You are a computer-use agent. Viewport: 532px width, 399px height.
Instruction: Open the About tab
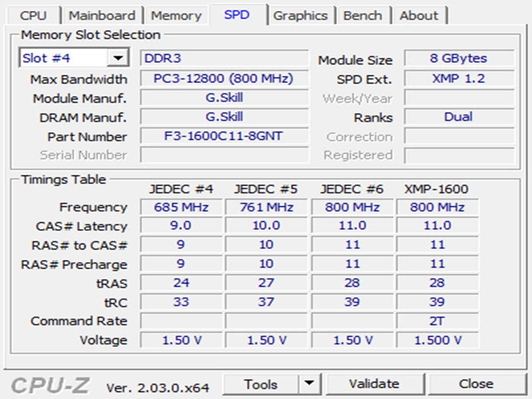[419, 15]
